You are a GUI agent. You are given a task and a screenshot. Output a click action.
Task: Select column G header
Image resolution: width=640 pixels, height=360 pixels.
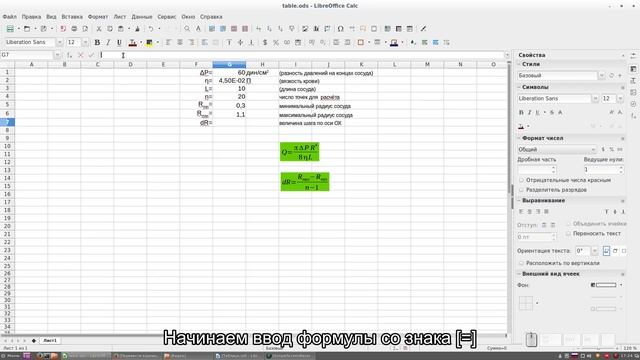click(x=229, y=64)
